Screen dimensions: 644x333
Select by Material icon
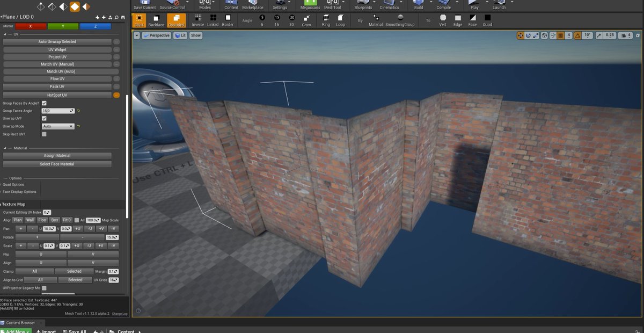pyautogui.click(x=376, y=21)
